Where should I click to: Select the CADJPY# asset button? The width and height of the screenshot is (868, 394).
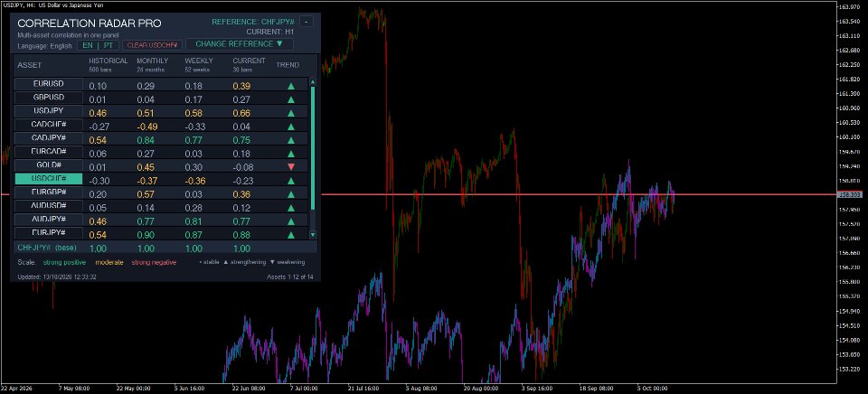[49, 137]
